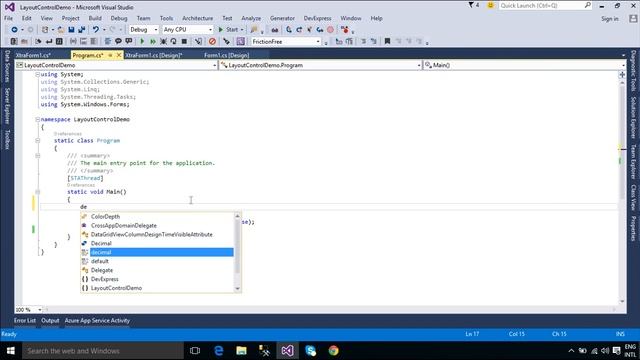Image resolution: width=640 pixels, height=360 pixels.
Task: Collapse the namespace LayoutControlDemo block
Action: tap(38, 119)
